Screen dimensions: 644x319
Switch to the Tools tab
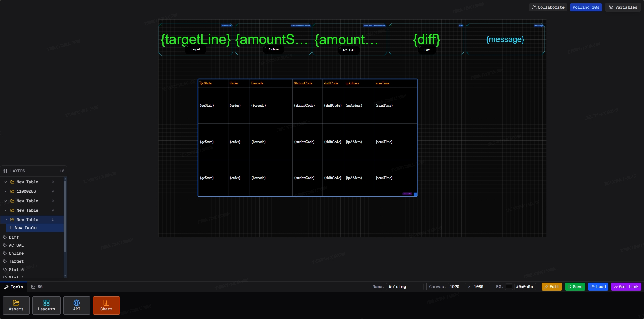13,287
